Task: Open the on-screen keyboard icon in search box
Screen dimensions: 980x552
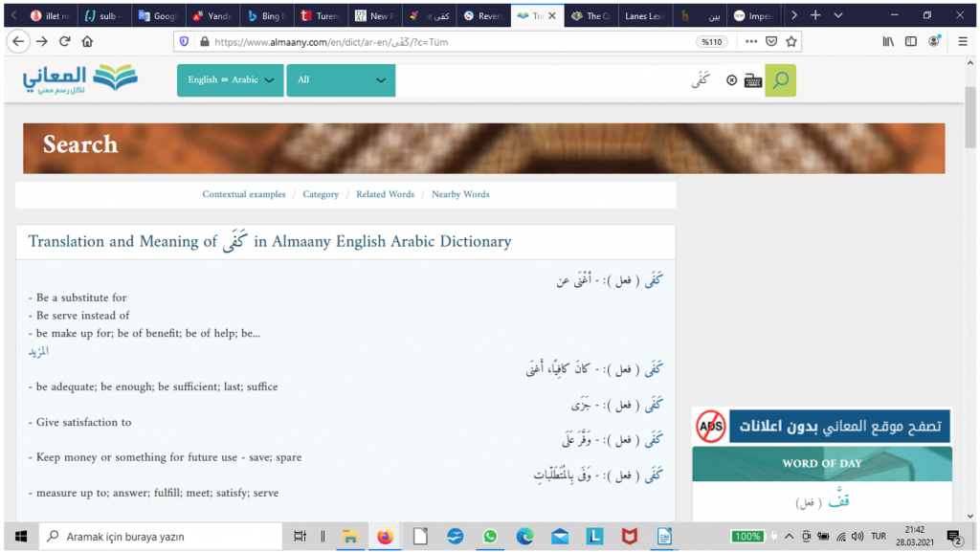Action: [753, 81]
